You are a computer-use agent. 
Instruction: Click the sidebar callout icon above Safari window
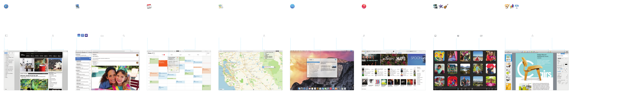(6, 36)
